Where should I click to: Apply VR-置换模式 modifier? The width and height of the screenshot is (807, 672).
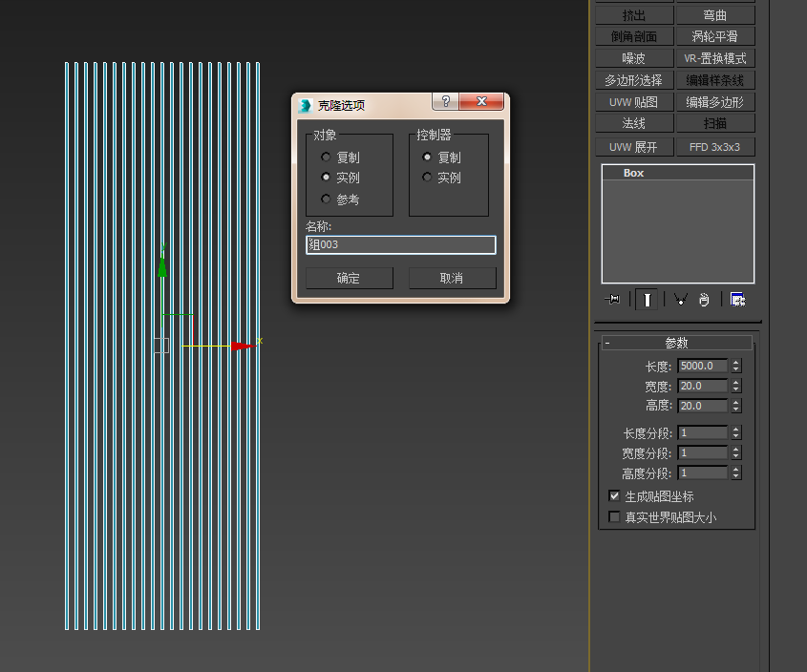point(715,58)
